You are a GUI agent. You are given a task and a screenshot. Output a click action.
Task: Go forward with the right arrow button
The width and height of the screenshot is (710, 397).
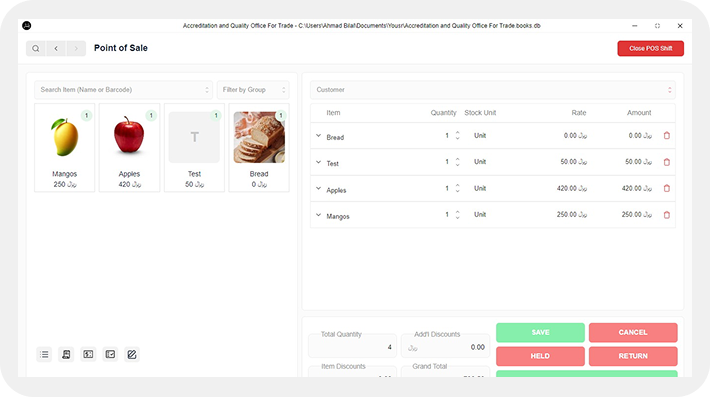pos(76,48)
